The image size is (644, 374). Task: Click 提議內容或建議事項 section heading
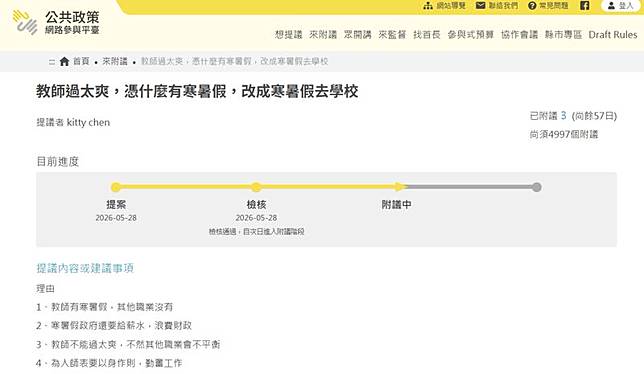[85, 268]
